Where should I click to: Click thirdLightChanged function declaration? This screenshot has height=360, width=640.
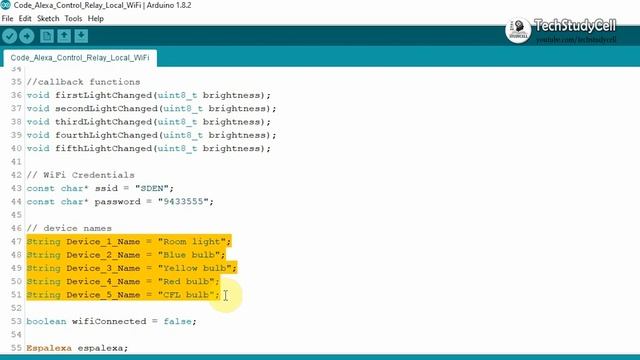[149, 122]
